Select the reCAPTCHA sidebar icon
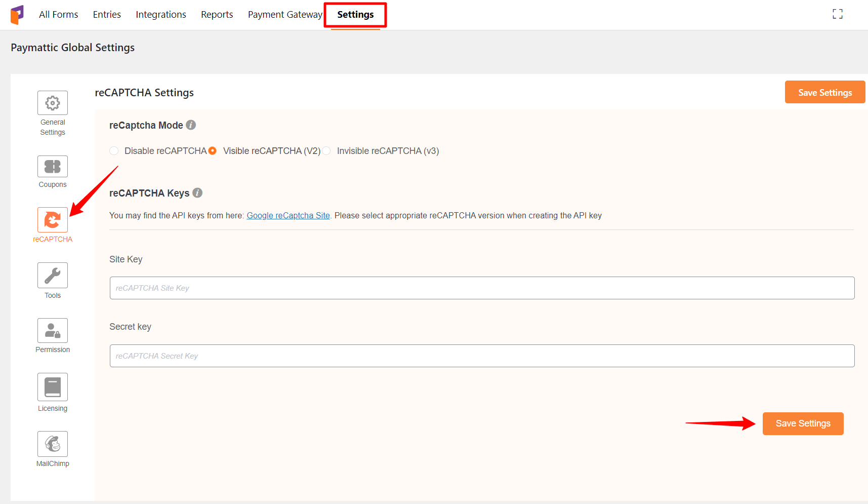Screen dimensions: 868x504 [x=53, y=220]
